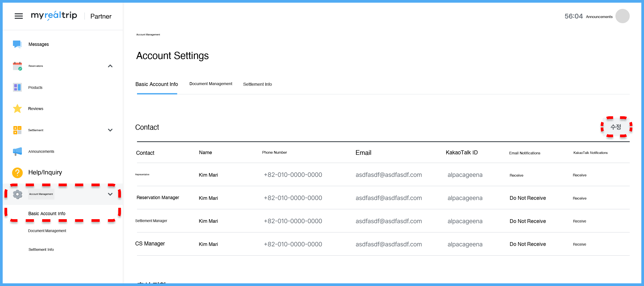This screenshot has width=644, height=286.
Task: Collapse the Reservations chevron
Action: 110,66
